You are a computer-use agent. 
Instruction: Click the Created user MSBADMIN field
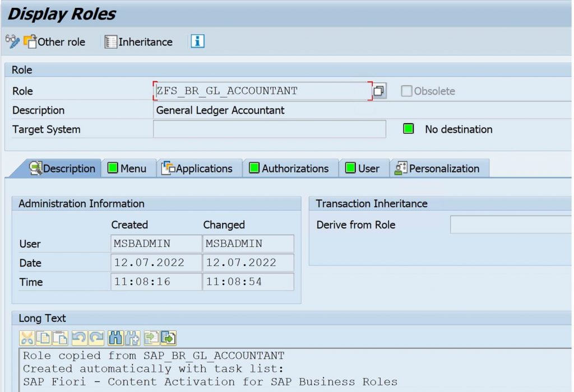pos(156,244)
